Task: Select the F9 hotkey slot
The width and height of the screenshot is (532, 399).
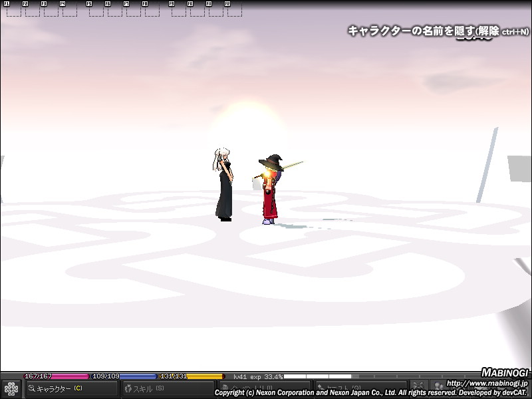Action: (178, 9)
